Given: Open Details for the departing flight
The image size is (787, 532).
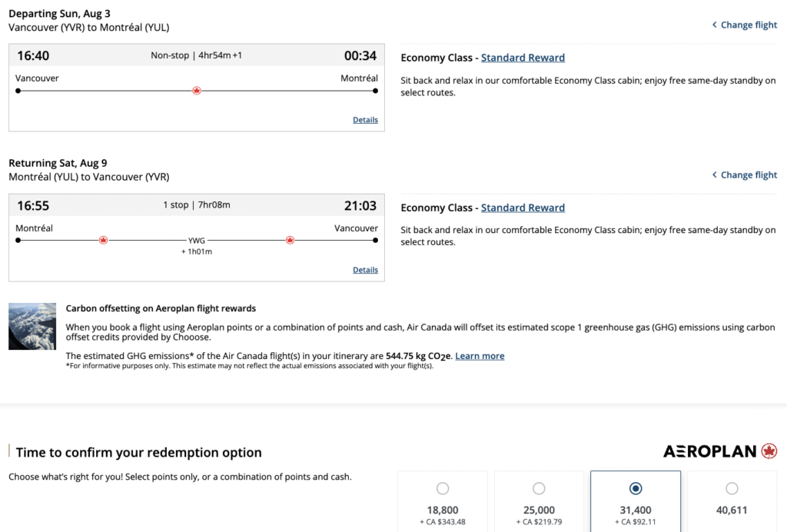Looking at the screenshot, I should click(x=365, y=120).
